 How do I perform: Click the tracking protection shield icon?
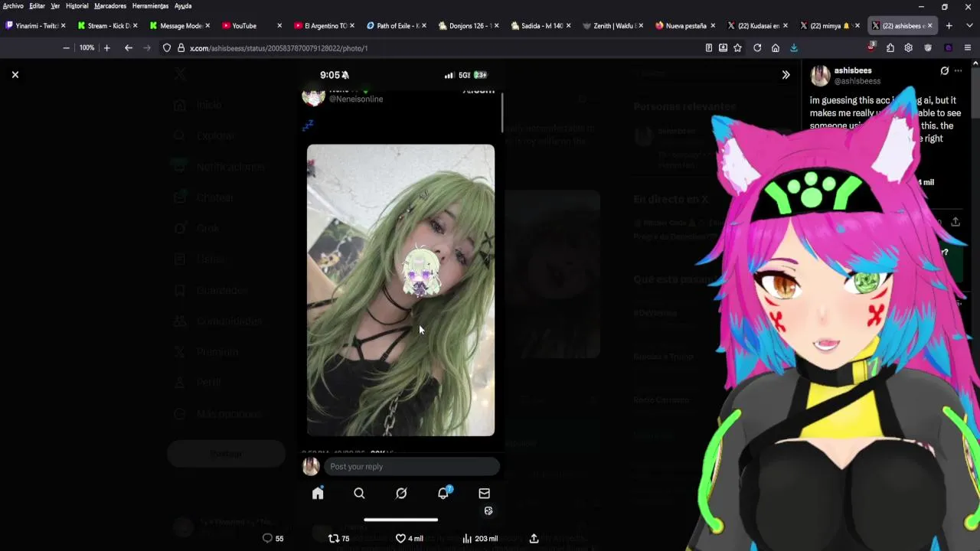coord(167,47)
